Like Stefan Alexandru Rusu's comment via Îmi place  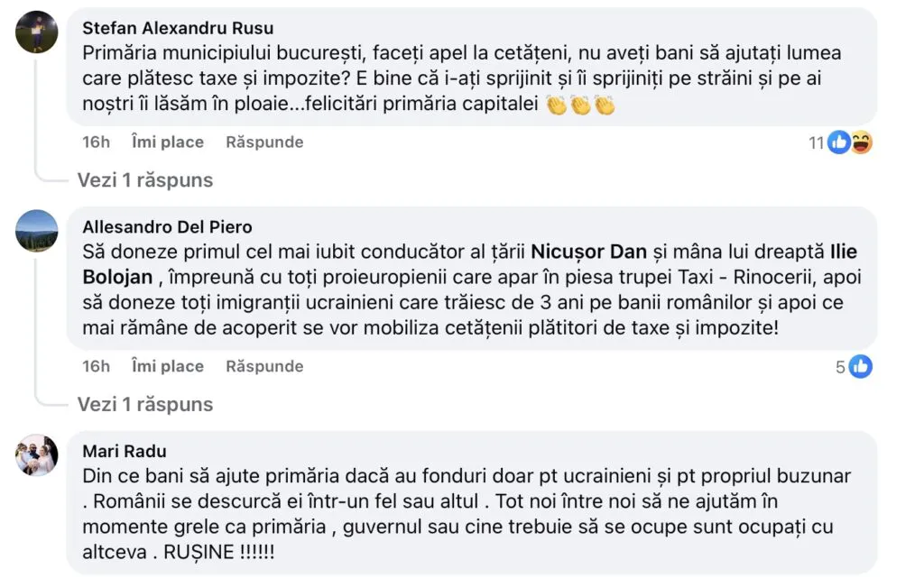pos(168,142)
